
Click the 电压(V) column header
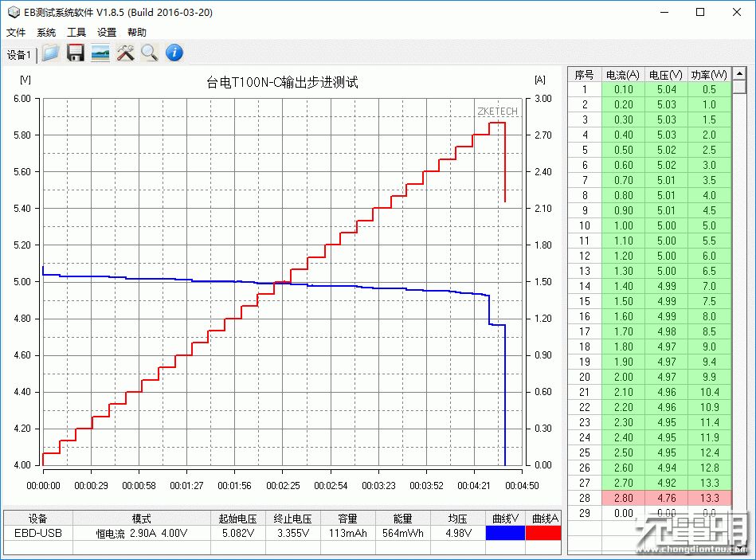tap(666, 75)
